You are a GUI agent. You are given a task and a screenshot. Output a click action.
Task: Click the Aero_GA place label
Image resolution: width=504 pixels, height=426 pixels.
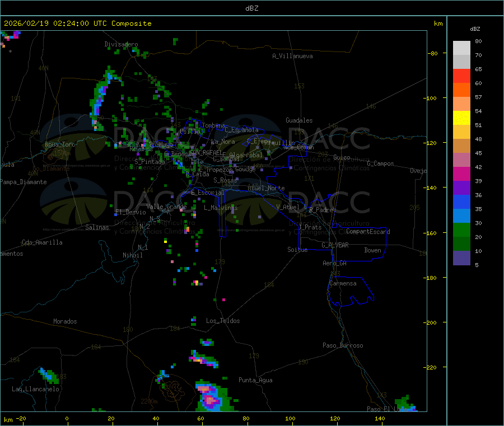(334, 263)
